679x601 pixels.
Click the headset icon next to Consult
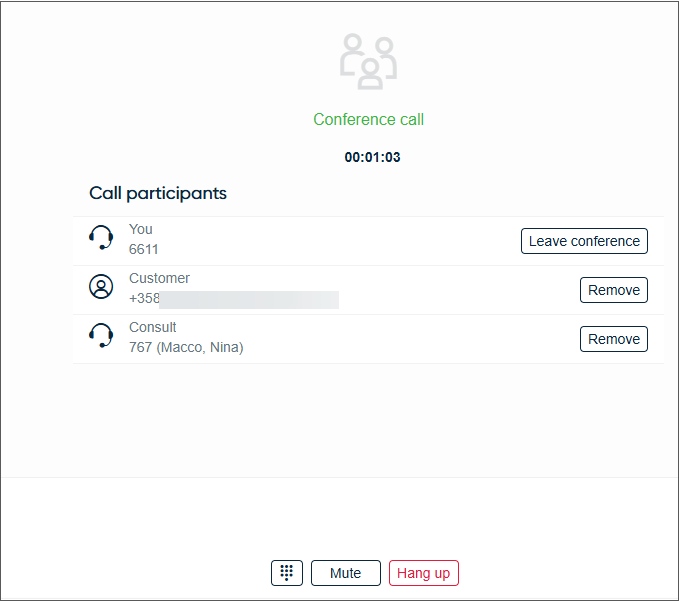101,335
